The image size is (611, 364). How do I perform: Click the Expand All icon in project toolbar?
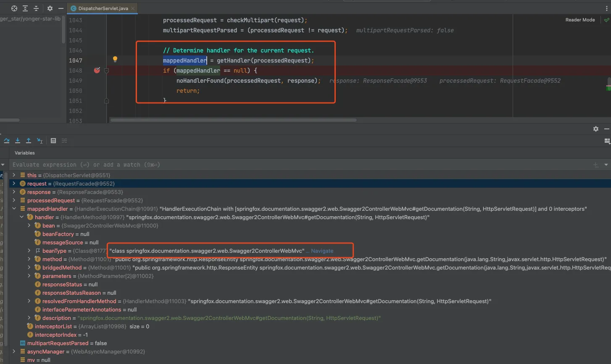[25, 8]
